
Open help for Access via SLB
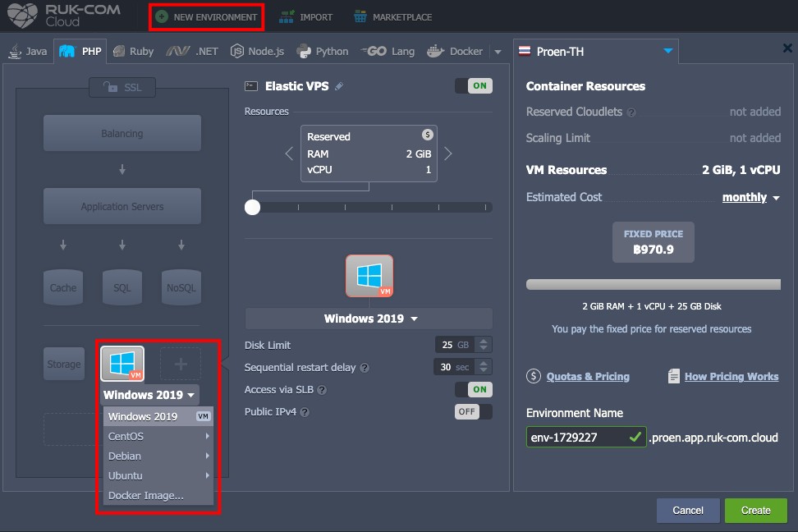(x=322, y=390)
